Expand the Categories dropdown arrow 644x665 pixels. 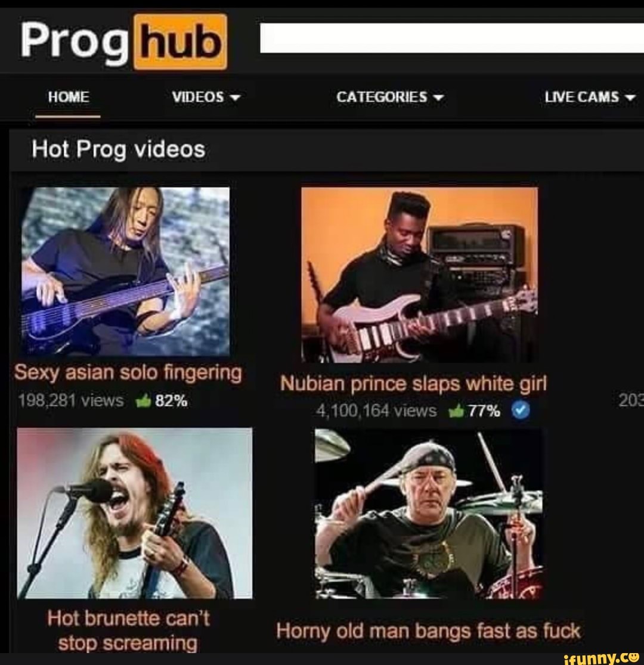coord(438,98)
